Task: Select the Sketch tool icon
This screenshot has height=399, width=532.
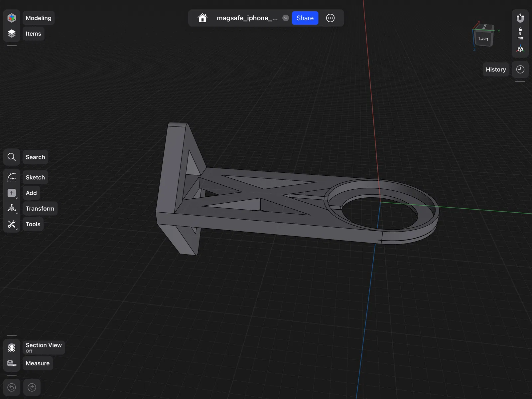Action: click(x=12, y=177)
